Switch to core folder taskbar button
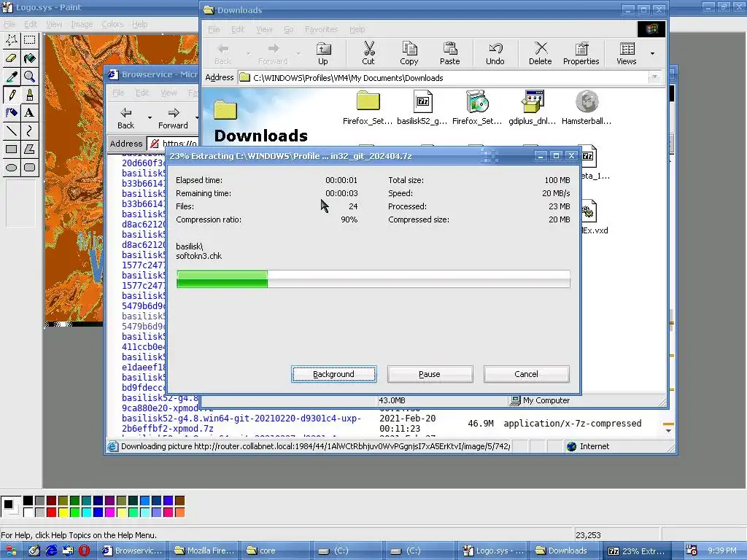The width and height of the screenshot is (747, 560). 274,551
